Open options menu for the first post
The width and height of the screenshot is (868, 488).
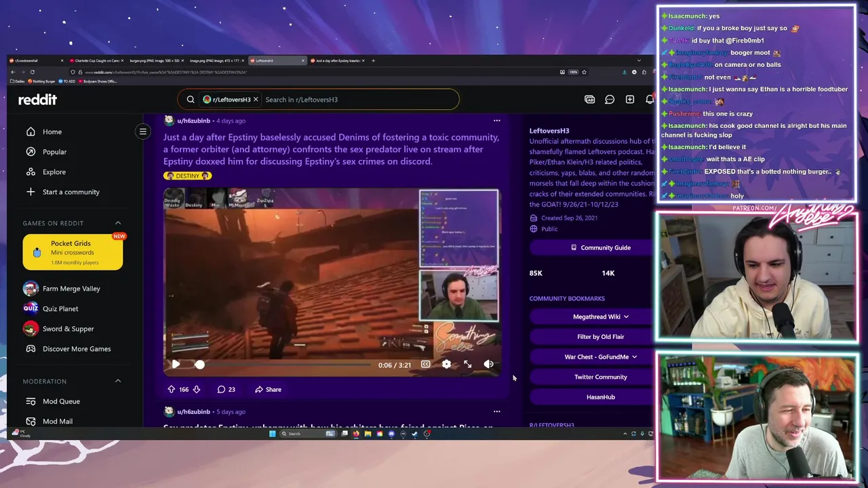(x=496, y=121)
